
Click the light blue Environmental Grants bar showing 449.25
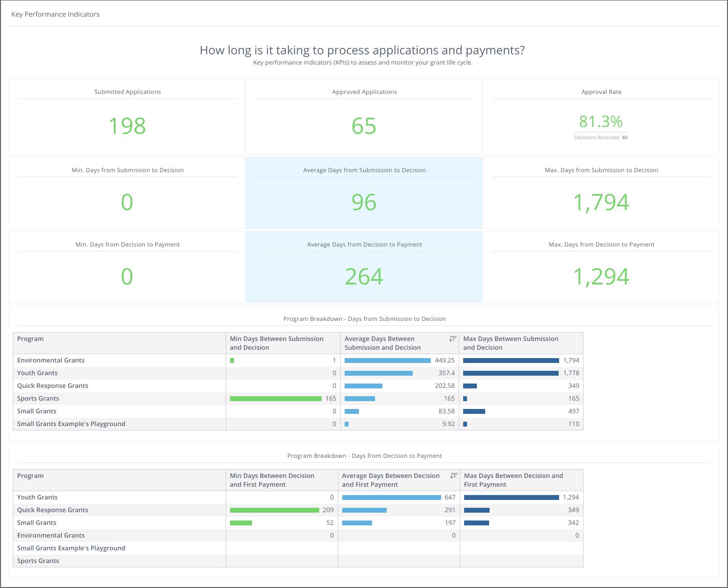coord(387,361)
